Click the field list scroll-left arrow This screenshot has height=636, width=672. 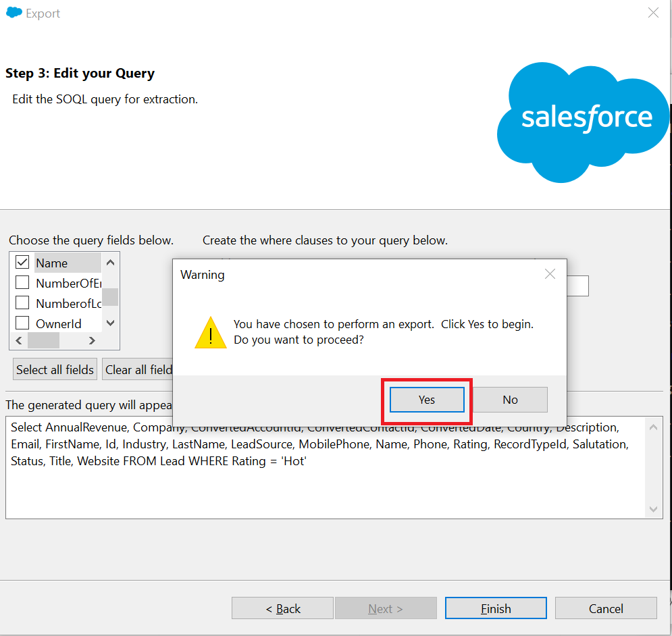tap(19, 341)
